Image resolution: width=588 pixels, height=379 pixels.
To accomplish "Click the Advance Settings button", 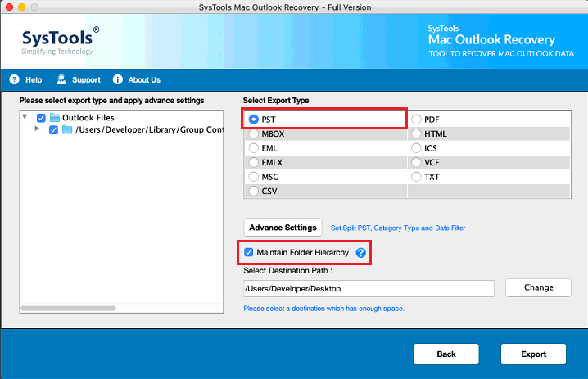I will [x=283, y=228].
